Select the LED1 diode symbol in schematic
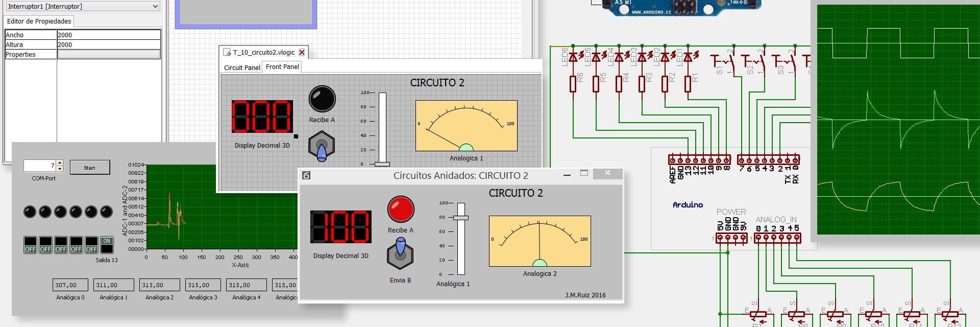Viewport: 980px width, 327px height. tap(688, 57)
